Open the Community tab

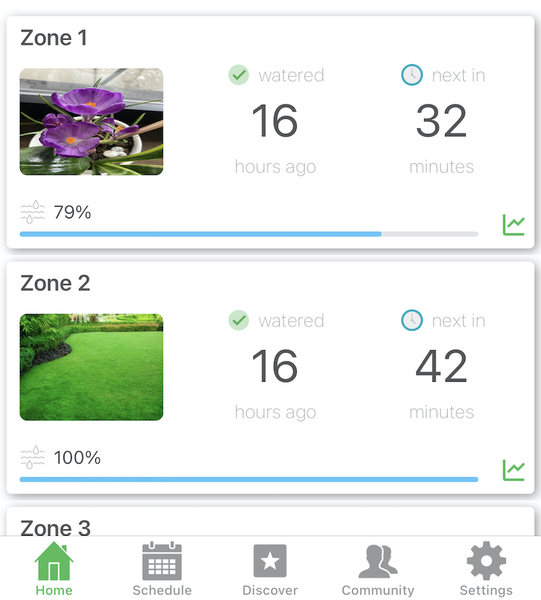coord(378,569)
